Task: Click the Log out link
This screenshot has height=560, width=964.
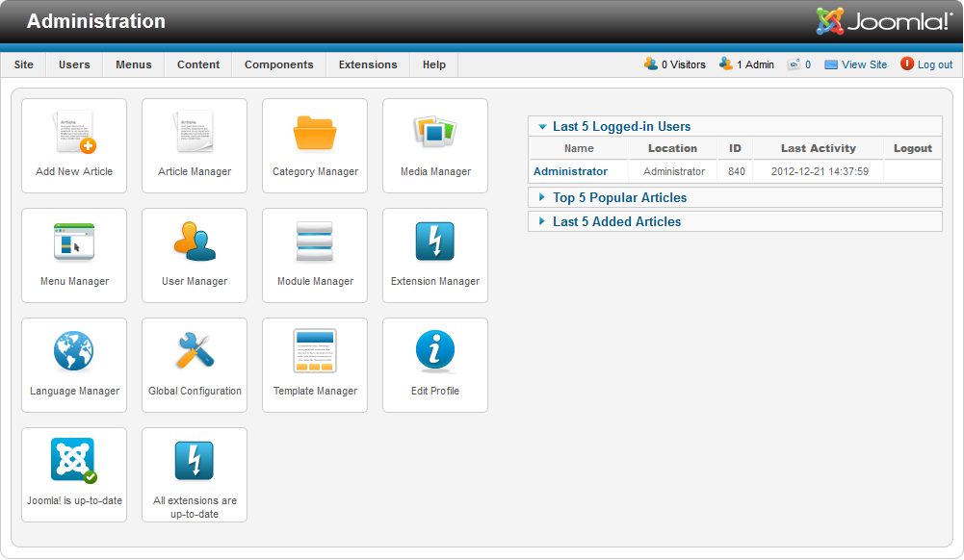Action: click(934, 64)
